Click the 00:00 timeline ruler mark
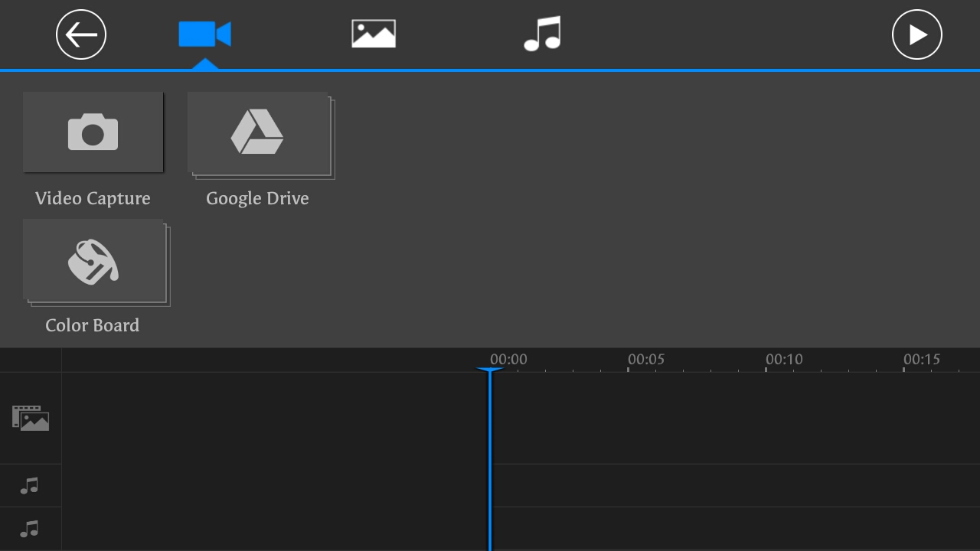This screenshot has width=980, height=551. (508, 359)
